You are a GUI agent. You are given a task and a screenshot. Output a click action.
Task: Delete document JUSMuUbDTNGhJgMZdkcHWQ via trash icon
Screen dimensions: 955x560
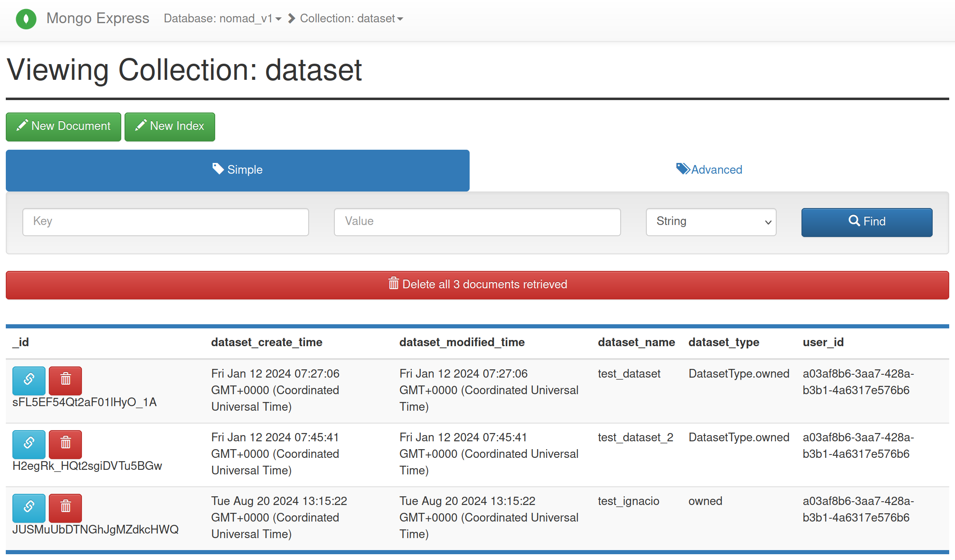(x=65, y=508)
